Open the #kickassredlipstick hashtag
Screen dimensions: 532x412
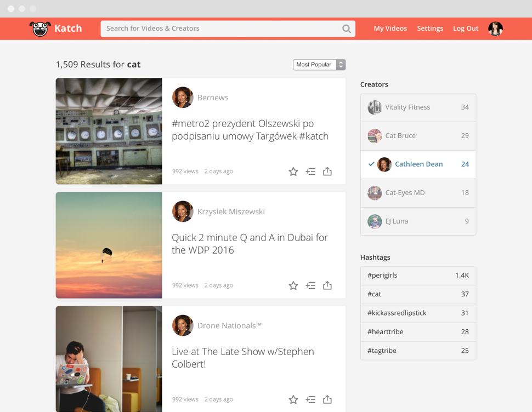click(x=418, y=313)
